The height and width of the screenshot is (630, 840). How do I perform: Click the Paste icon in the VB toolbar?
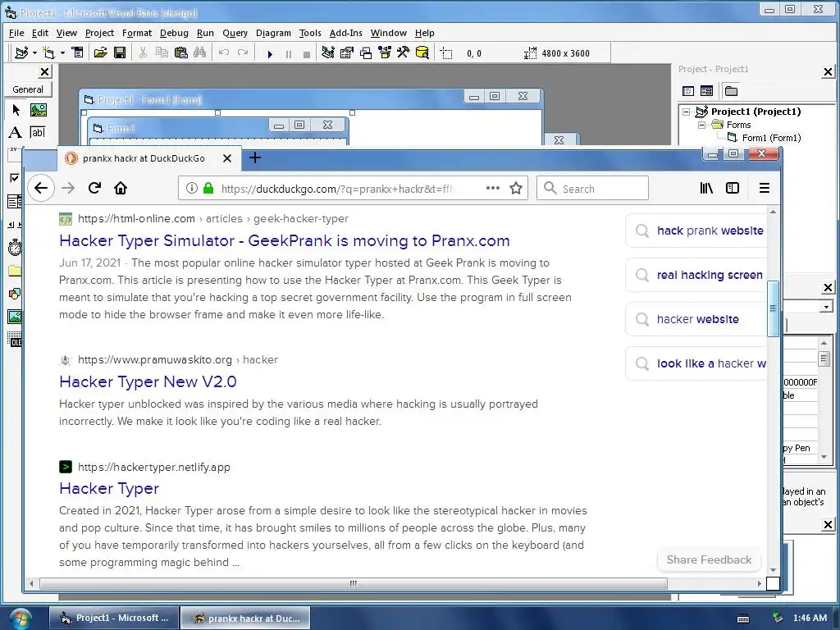[181, 52]
